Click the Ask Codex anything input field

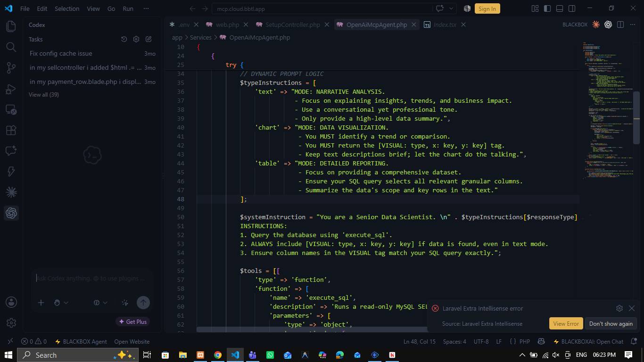[x=91, y=279]
